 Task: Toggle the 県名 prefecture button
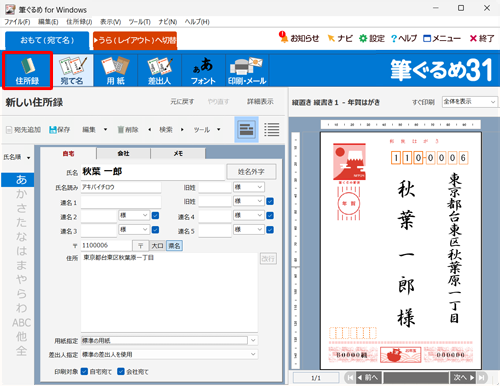point(174,246)
